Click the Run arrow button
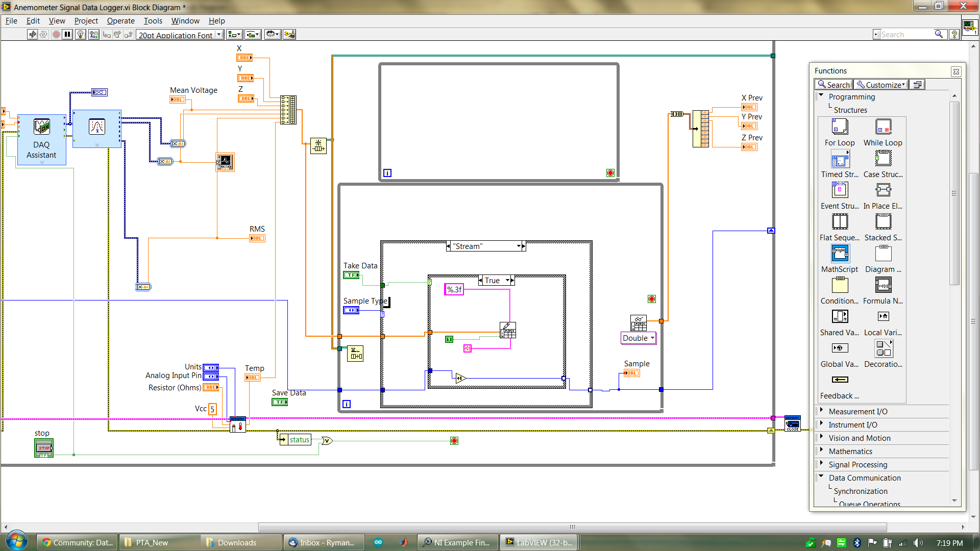 [33, 34]
